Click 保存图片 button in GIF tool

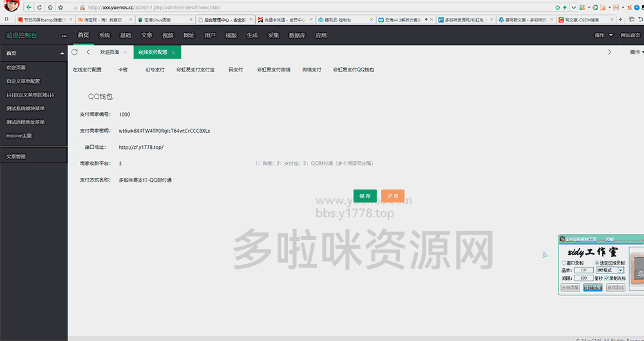click(x=615, y=287)
